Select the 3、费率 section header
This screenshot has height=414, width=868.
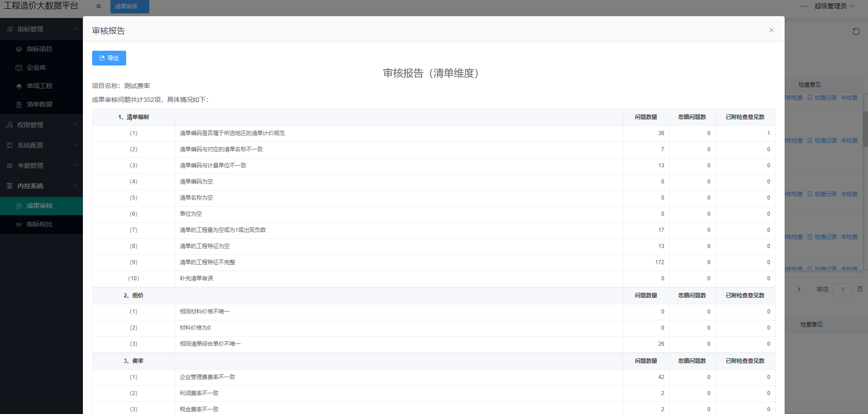(x=134, y=361)
